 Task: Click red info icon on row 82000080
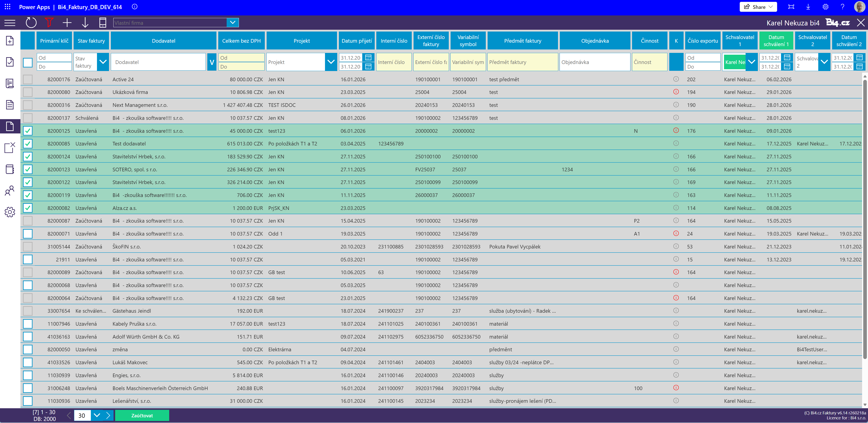point(676,92)
